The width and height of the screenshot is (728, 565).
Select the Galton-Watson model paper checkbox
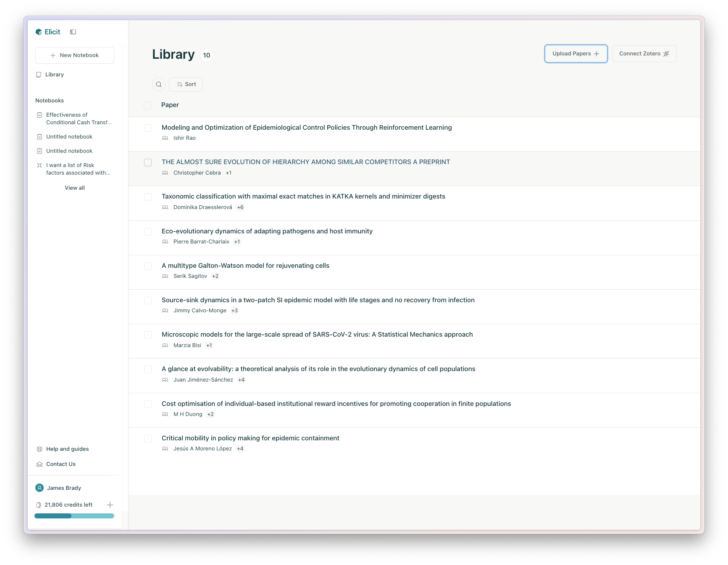(148, 266)
